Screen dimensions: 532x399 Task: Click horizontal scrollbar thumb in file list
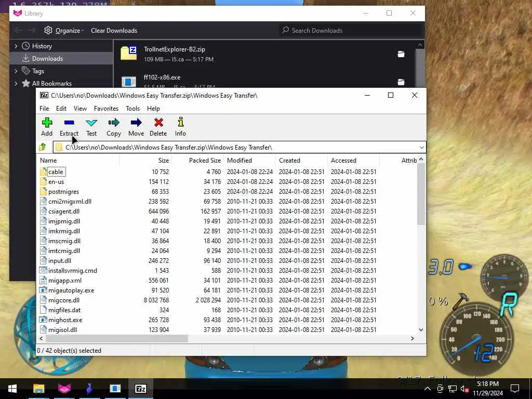[116, 338]
